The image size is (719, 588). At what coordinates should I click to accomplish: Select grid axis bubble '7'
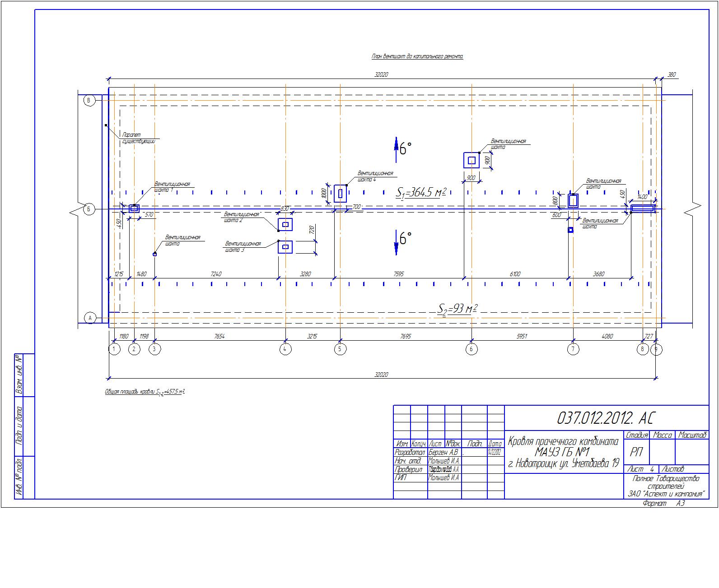(573, 349)
